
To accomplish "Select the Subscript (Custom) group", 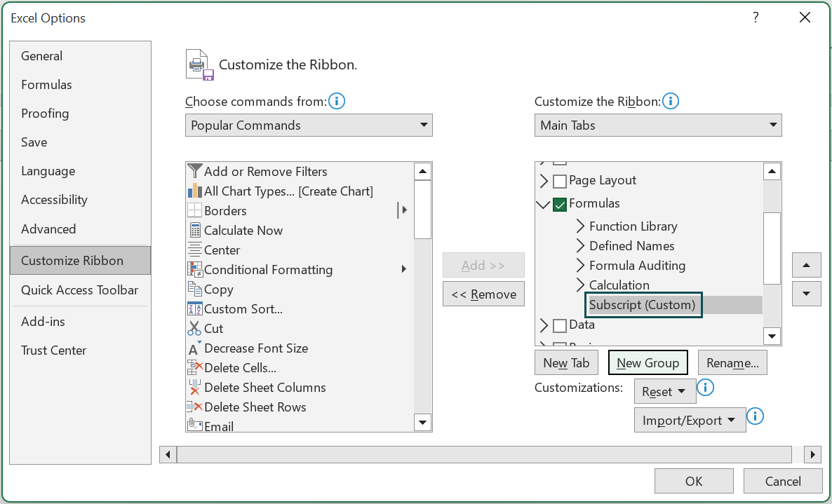I will click(x=643, y=305).
